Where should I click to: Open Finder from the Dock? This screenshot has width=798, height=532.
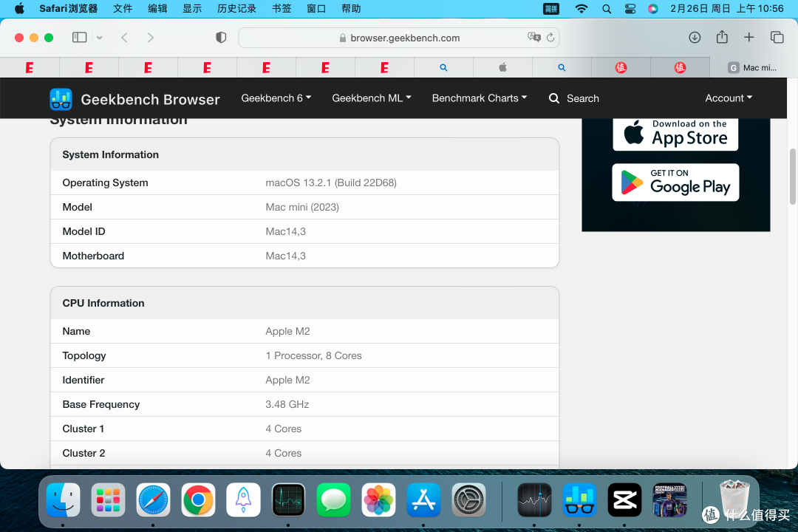click(x=63, y=500)
